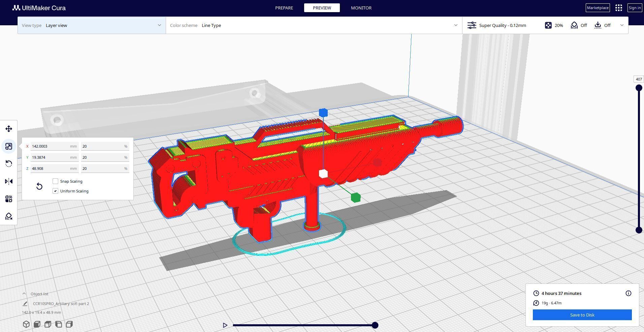Click the top layer slider handle
The height and width of the screenshot is (332, 644).
pyautogui.click(x=639, y=88)
